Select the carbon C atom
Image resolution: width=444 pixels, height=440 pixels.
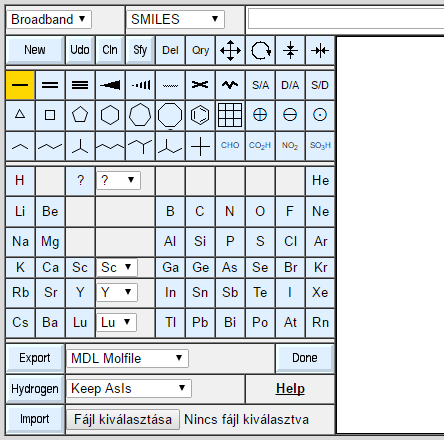[x=200, y=211]
